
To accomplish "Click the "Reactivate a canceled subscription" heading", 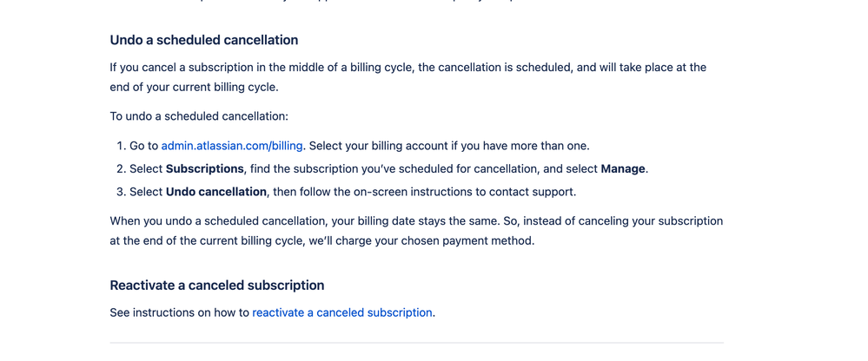I will (217, 285).
